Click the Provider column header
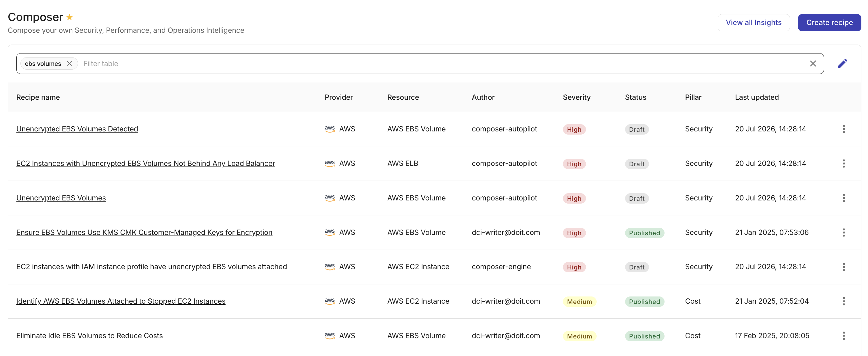868x356 pixels. [x=339, y=97]
